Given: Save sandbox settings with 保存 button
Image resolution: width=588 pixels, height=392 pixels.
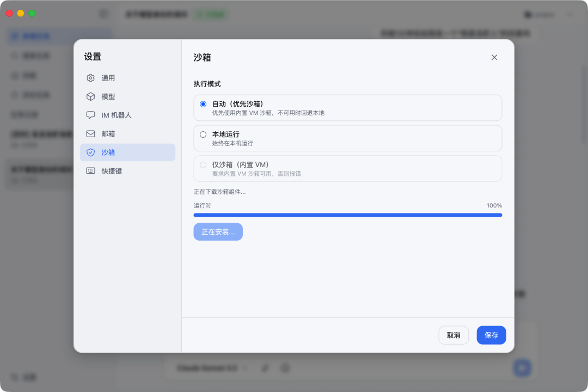Looking at the screenshot, I should pyautogui.click(x=491, y=335).
